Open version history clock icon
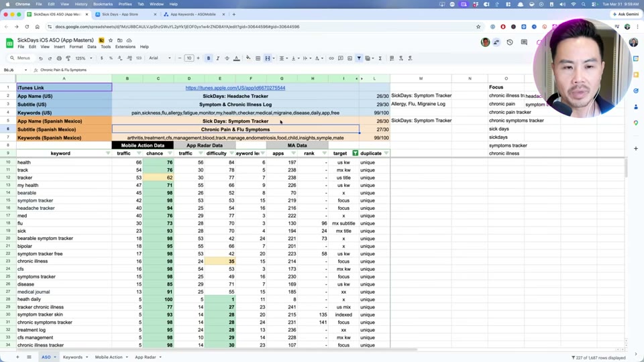The image size is (644, 362). click(x=510, y=42)
